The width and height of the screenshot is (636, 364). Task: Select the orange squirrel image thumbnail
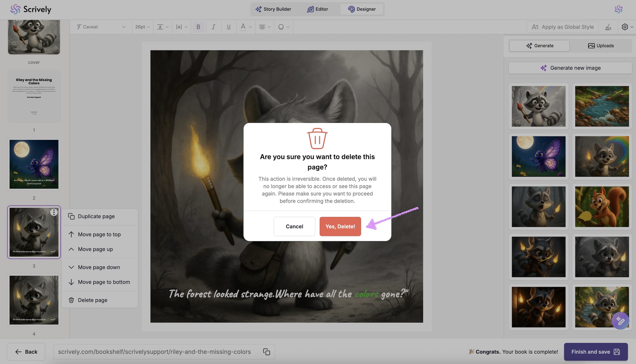coord(602,207)
